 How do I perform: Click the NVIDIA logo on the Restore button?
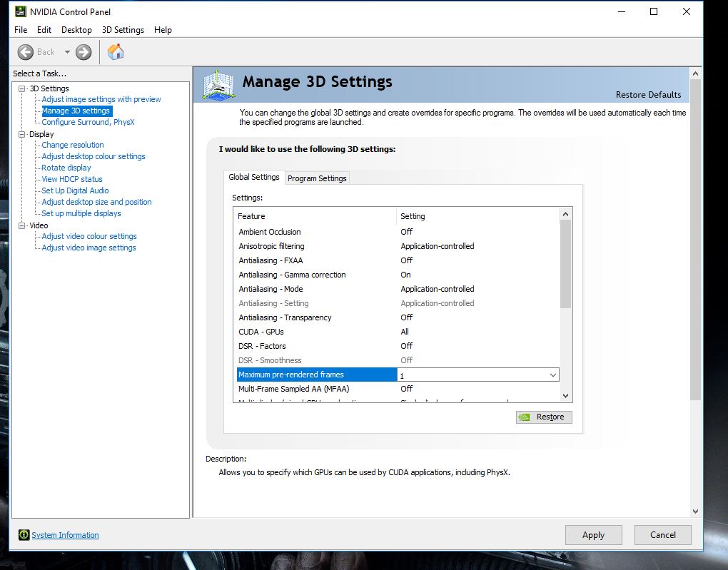pos(524,417)
